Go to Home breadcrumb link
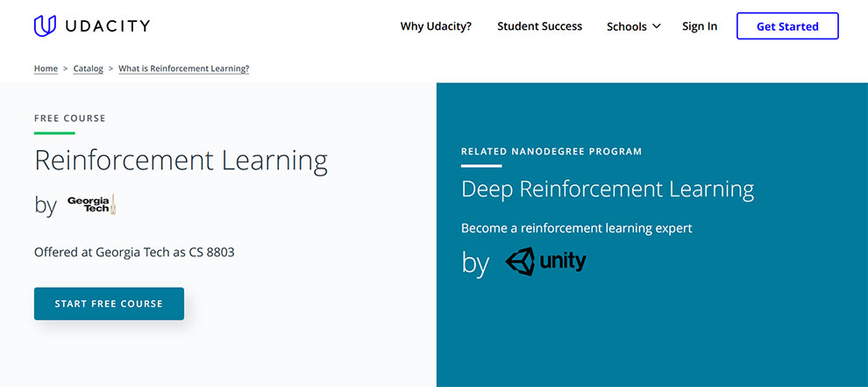The width and height of the screenshot is (868, 387). click(46, 68)
